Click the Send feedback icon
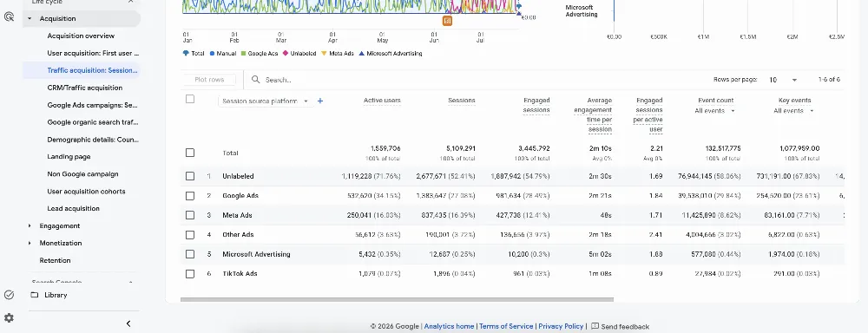 (x=595, y=326)
